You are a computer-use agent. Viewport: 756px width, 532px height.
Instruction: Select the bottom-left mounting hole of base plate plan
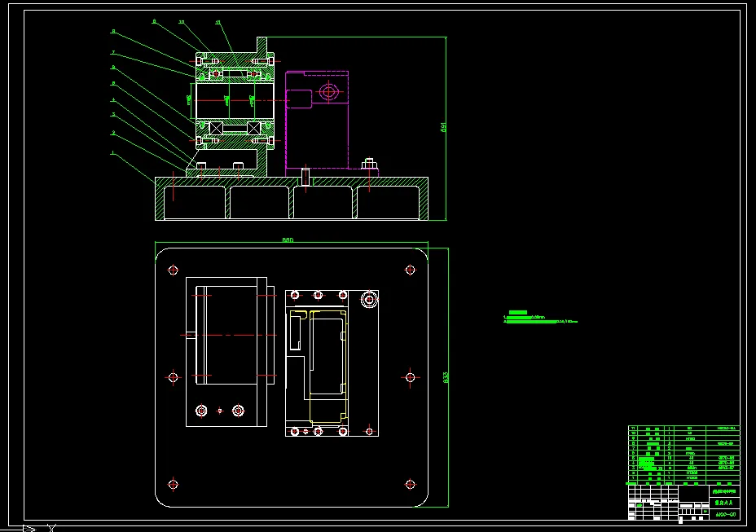click(x=173, y=484)
